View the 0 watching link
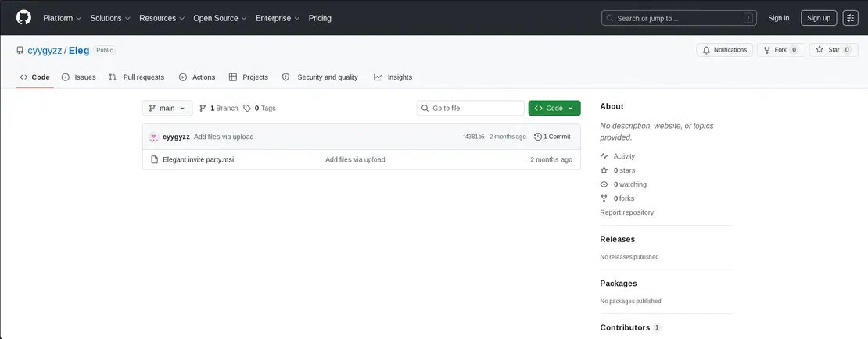Image resolution: width=868 pixels, height=339 pixels. pyautogui.click(x=623, y=184)
